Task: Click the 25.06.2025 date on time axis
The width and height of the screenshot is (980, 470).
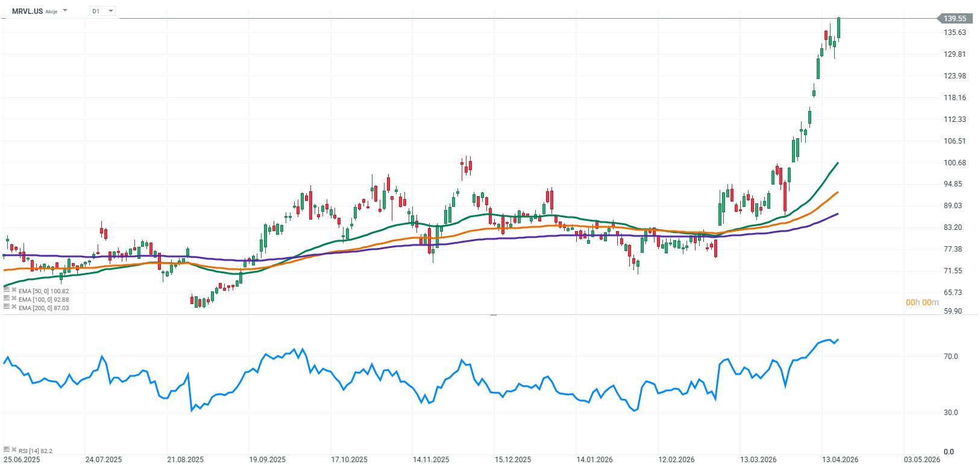Action: point(22,460)
